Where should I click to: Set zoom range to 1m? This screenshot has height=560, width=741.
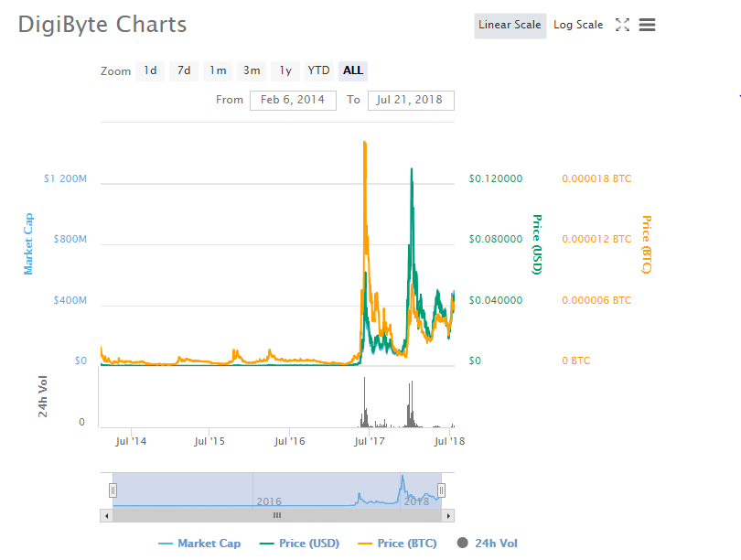218,70
